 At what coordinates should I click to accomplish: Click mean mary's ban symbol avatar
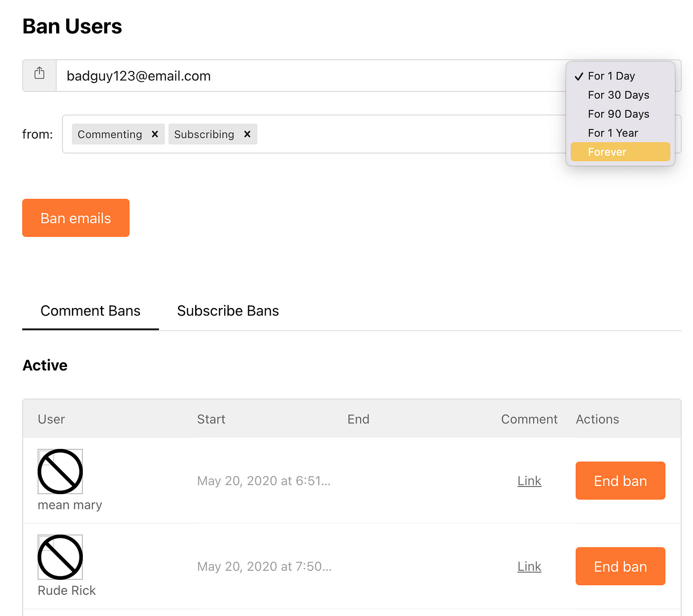pyautogui.click(x=59, y=472)
